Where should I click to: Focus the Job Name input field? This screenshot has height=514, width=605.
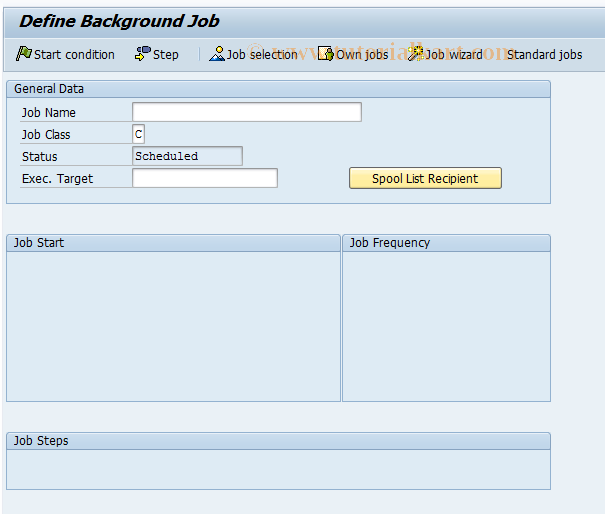247,112
